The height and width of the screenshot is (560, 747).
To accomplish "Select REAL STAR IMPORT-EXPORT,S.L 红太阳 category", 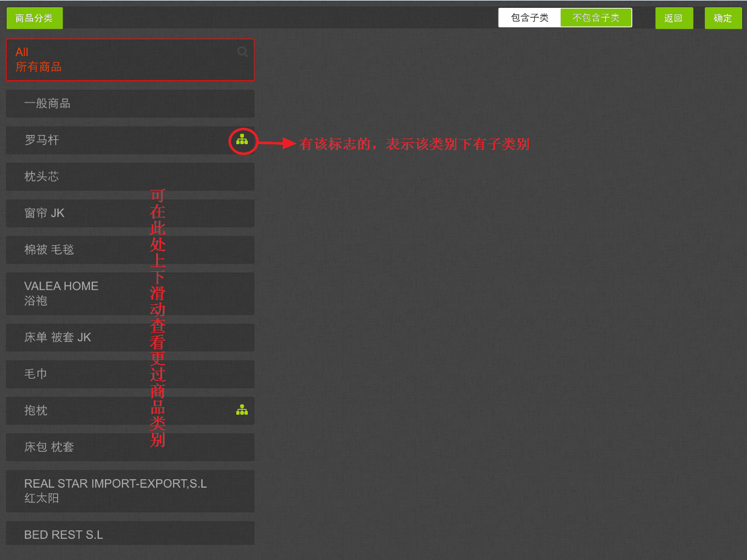I will 130,491.
